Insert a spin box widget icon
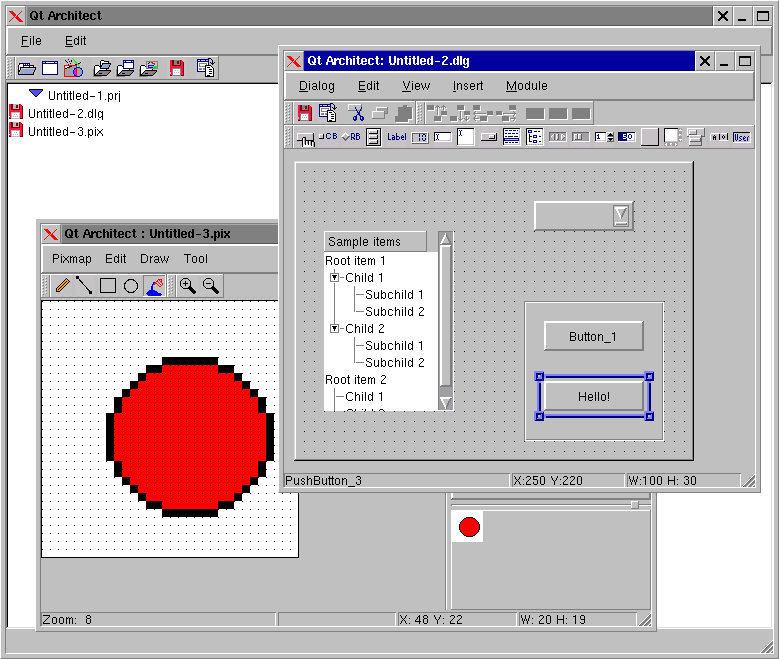This screenshot has width=779, height=659. click(604, 137)
